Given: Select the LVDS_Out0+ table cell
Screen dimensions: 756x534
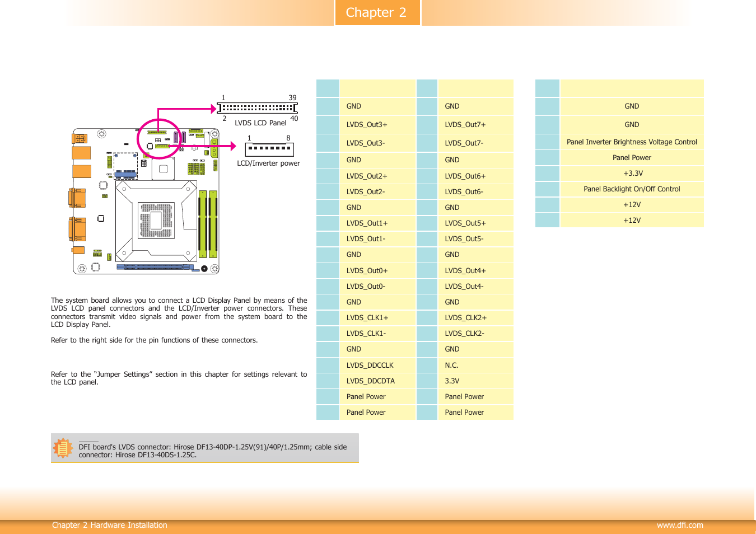Looking at the screenshot, I should [377, 271].
